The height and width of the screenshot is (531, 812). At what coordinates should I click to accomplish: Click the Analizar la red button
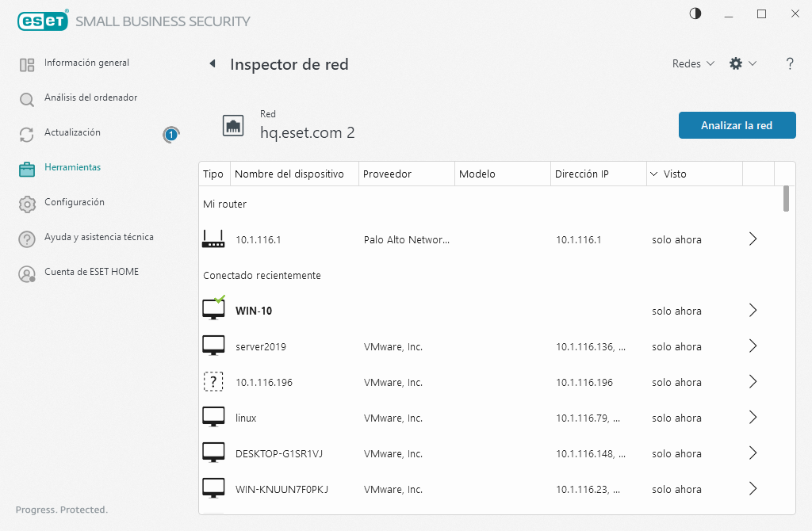click(737, 125)
